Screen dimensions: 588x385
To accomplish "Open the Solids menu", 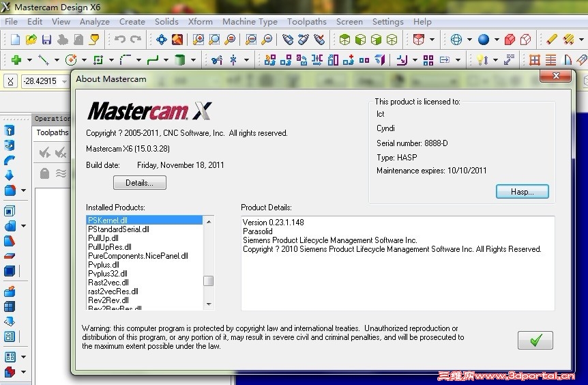I will coord(166,22).
